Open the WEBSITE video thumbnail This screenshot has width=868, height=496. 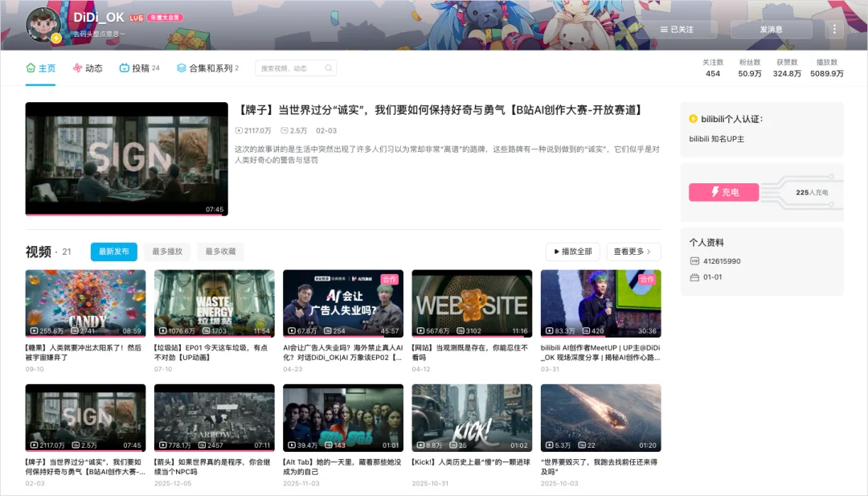tap(473, 303)
